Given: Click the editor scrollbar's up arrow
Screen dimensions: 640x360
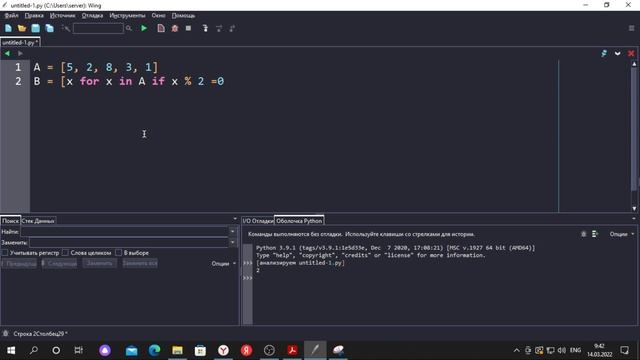Looking at the screenshot, I should pyautogui.click(x=634, y=64).
